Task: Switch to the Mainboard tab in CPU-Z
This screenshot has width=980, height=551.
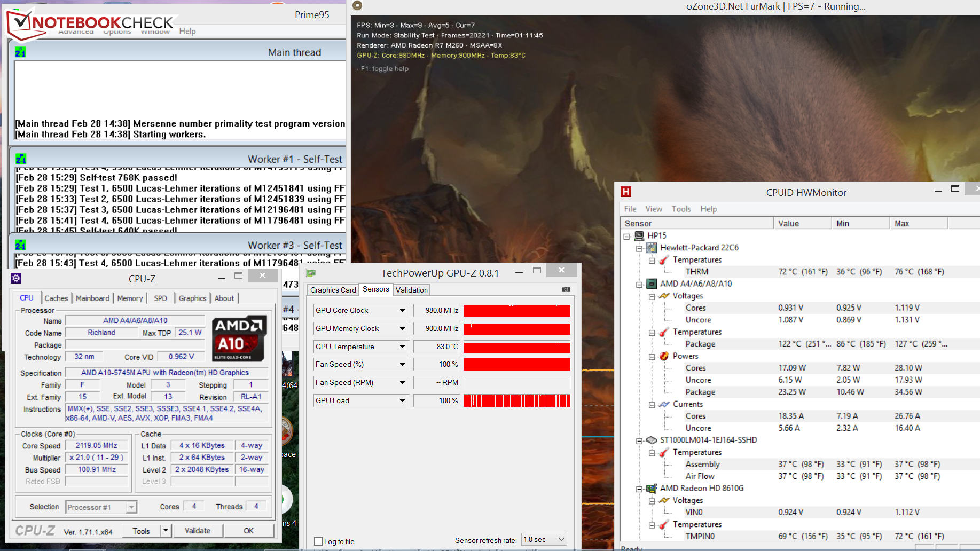Action: click(92, 298)
